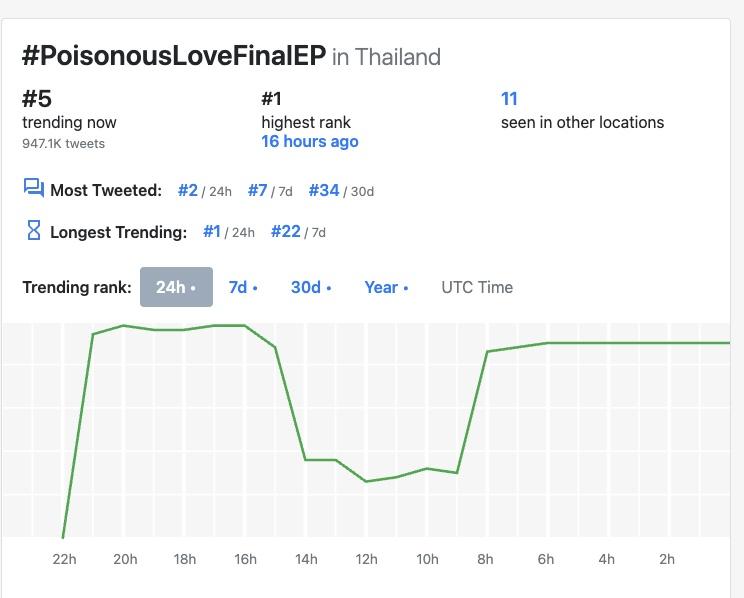Toggle the UTC Time display
The height and width of the screenshot is (598, 744).
coord(476,287)
